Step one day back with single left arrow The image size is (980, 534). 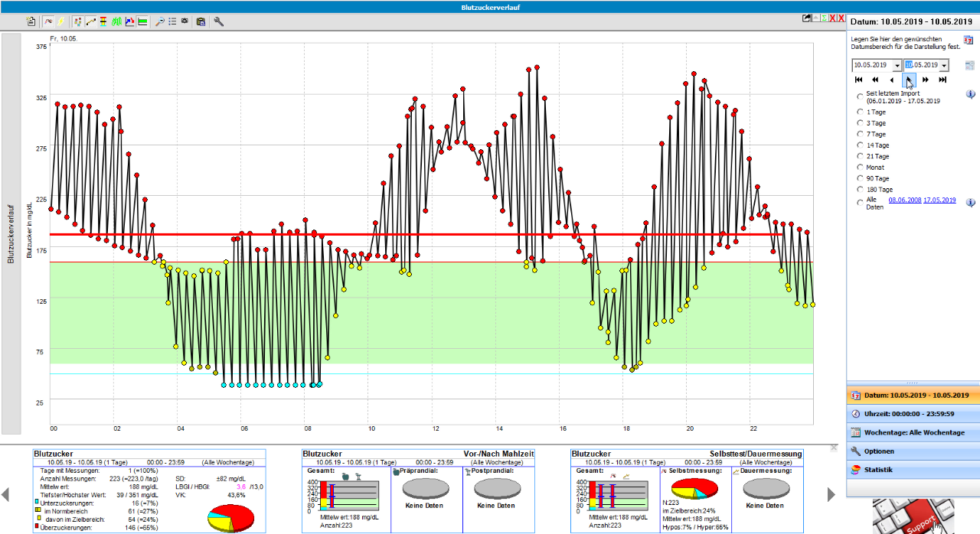point(892,80)
